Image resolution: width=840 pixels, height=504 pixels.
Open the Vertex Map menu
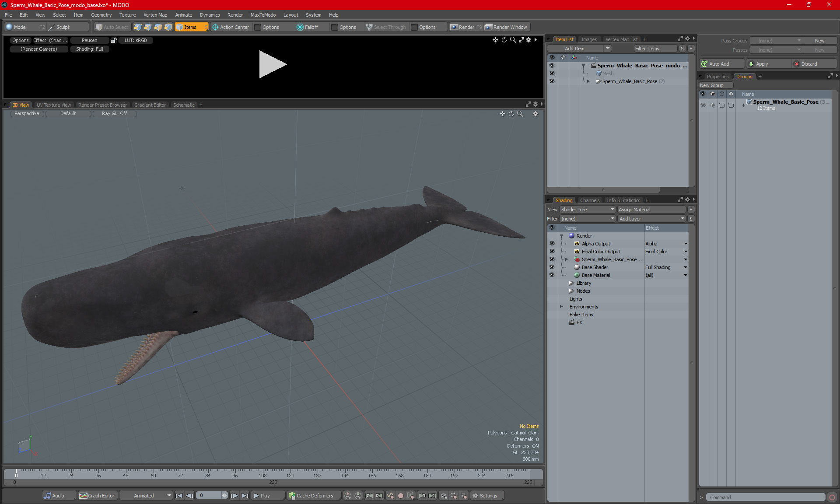pyautogui.click(x=155, y=15)
